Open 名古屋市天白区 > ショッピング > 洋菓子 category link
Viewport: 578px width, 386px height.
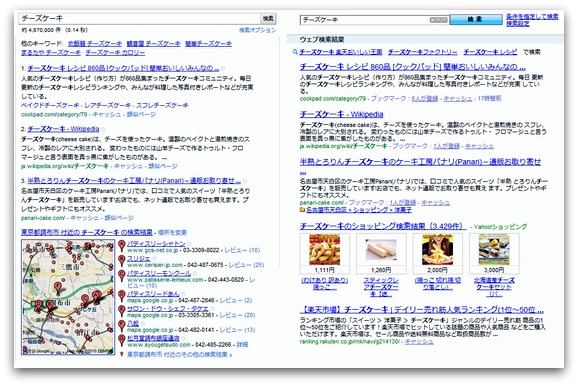359,210
